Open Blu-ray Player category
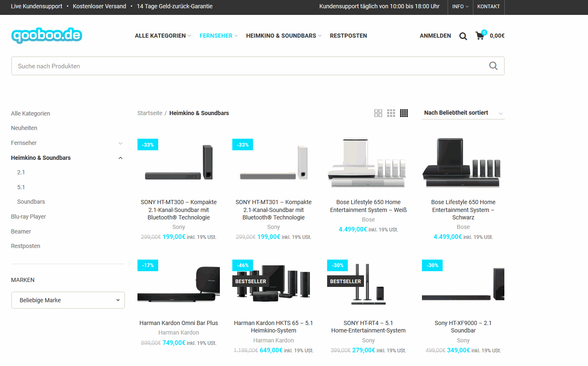588x366 pixels. [x=29, y=217]
